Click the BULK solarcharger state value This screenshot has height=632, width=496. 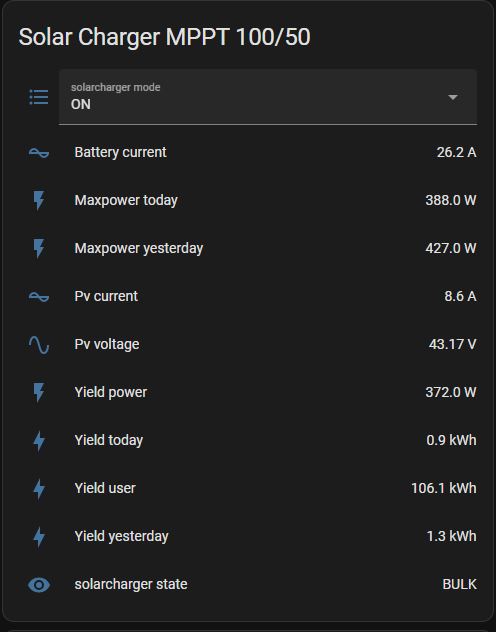459,584
